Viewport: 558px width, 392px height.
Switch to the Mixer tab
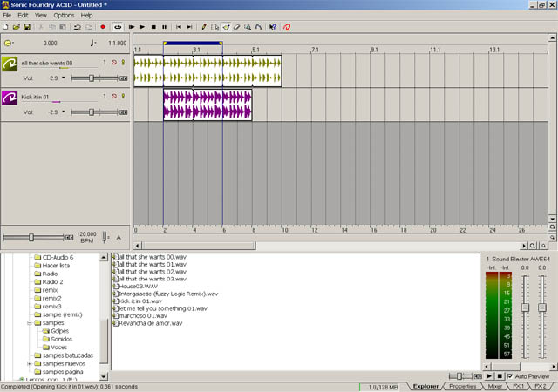pyautogui.click(x=494, y=386)
